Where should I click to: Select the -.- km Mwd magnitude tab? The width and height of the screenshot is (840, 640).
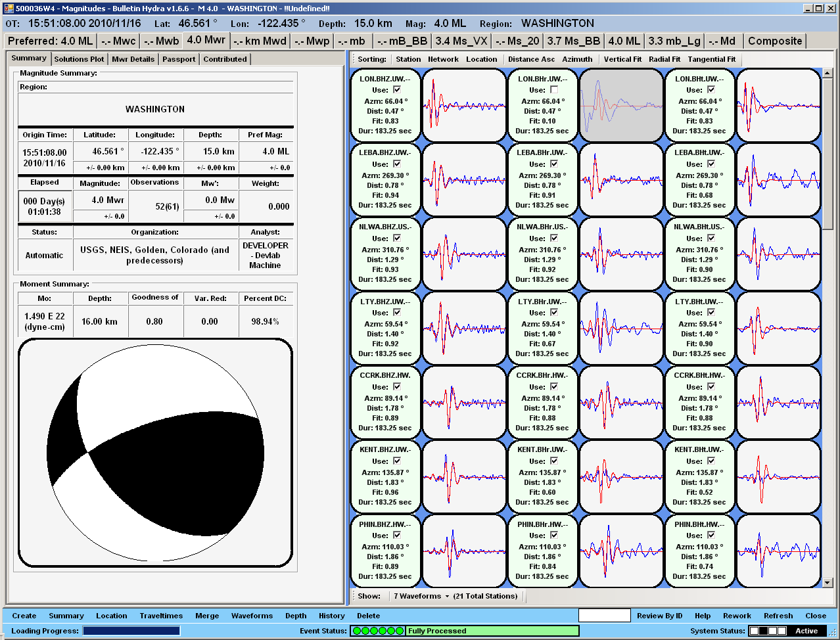tap(260, 41)
